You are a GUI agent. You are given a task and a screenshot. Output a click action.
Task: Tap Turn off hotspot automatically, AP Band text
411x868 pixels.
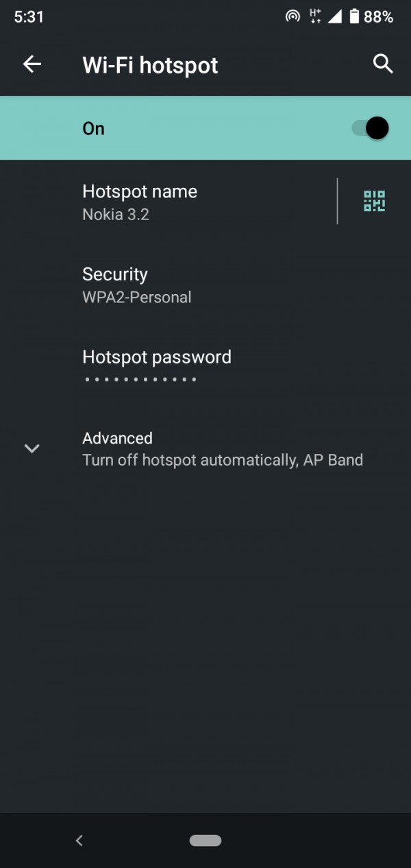click(223, 460)
